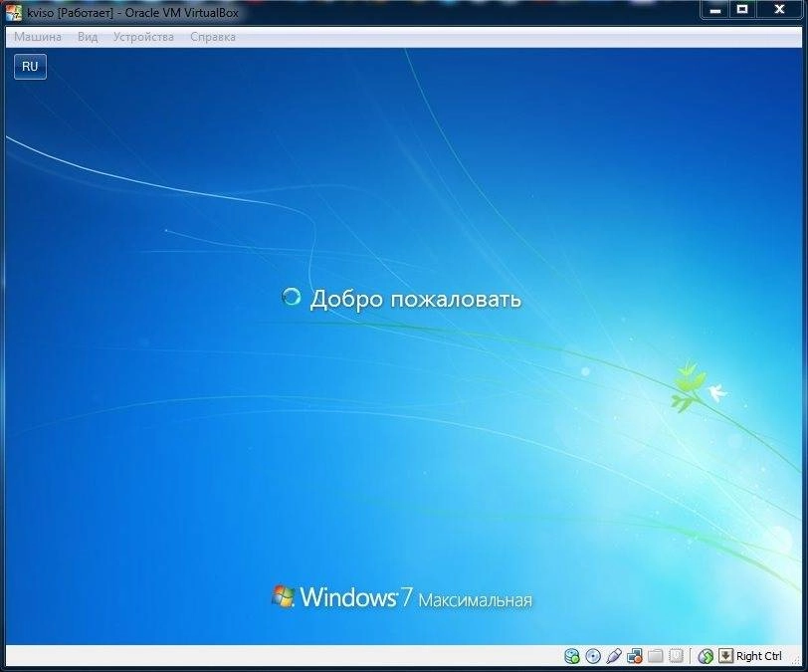Open the Справка menu
Viewport: 808px width, 672px height.
pos(213,37)
